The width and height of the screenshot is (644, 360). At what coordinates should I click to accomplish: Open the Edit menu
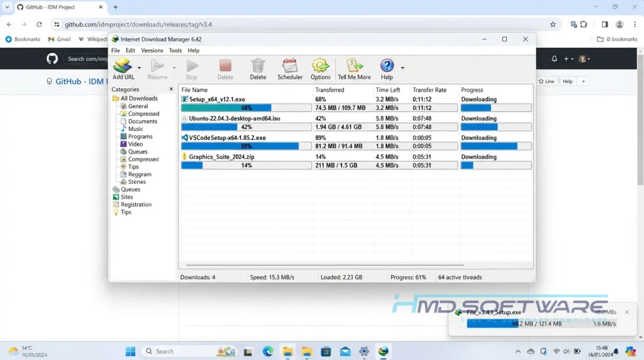(130, 50)
